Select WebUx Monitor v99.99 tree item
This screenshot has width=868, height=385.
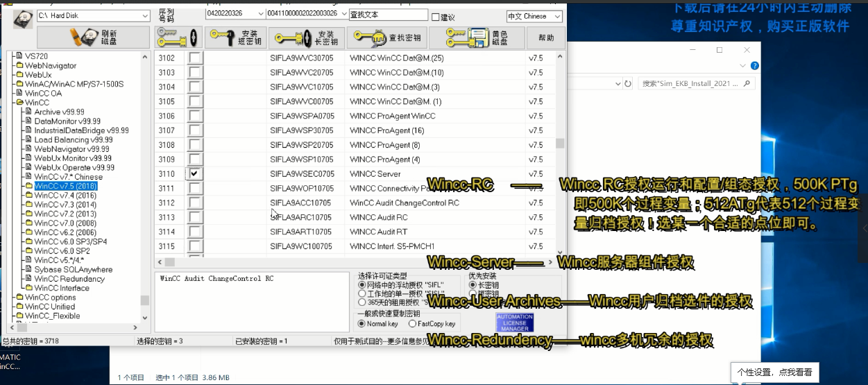pos(72,158)
